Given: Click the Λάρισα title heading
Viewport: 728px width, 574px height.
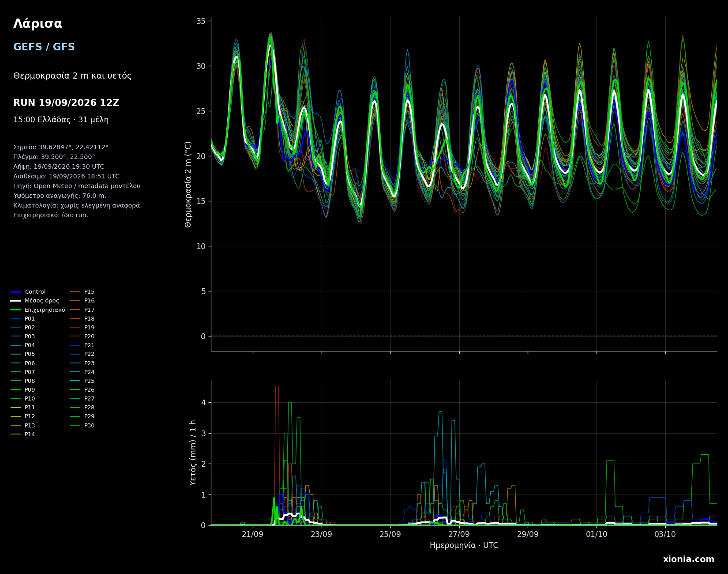Looking at the screenshot, I should [x=38, y=24].
